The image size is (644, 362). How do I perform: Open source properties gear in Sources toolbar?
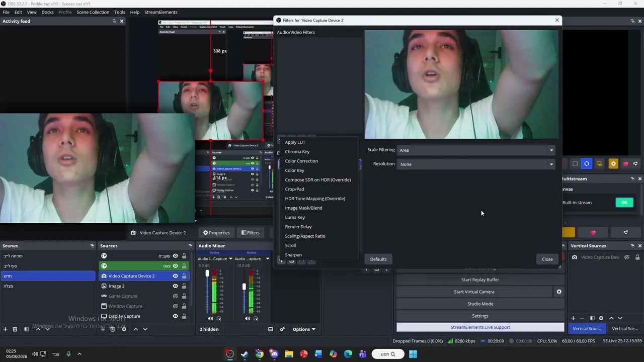click(x=124, y=329)
